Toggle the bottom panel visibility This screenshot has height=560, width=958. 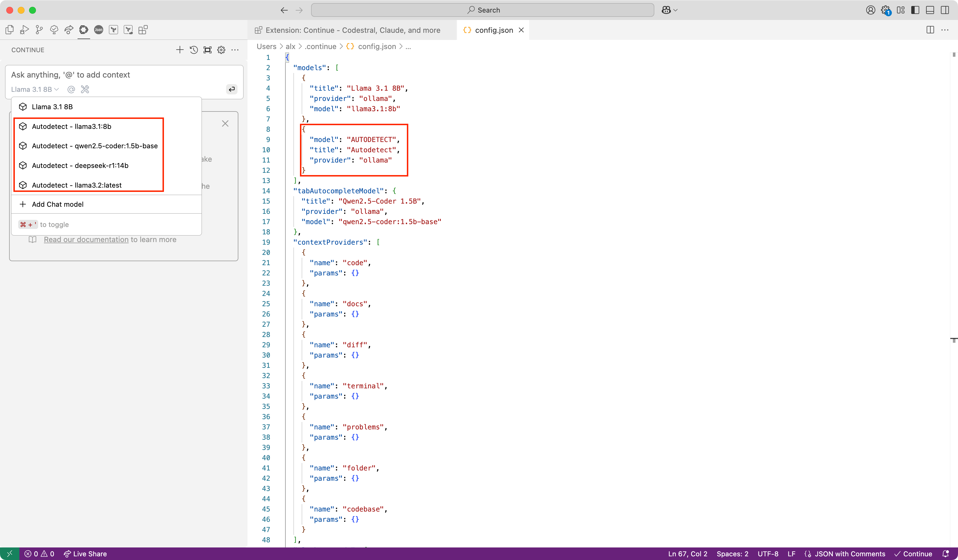click(x=930, y=10)
